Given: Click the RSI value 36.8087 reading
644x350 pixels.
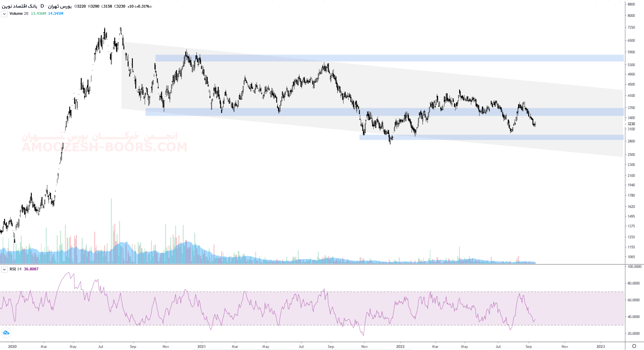Looking at the screenshot, I should (31, 269).
